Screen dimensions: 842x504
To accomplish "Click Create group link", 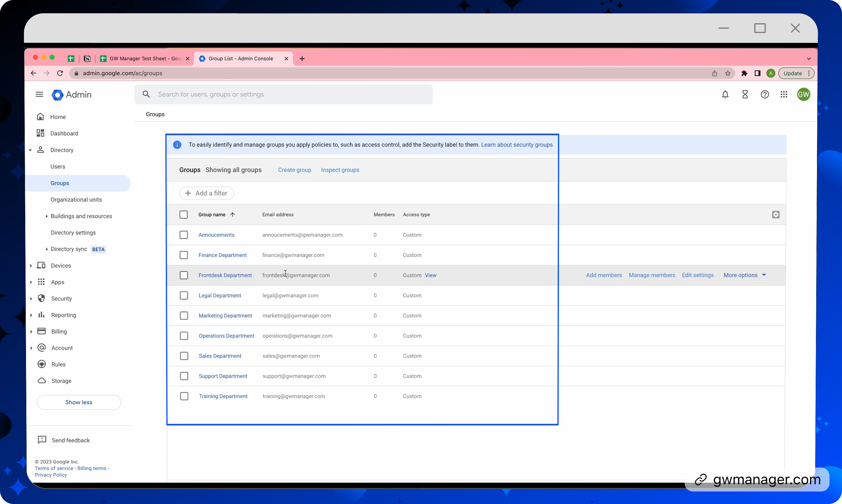I will click(295, 170).
